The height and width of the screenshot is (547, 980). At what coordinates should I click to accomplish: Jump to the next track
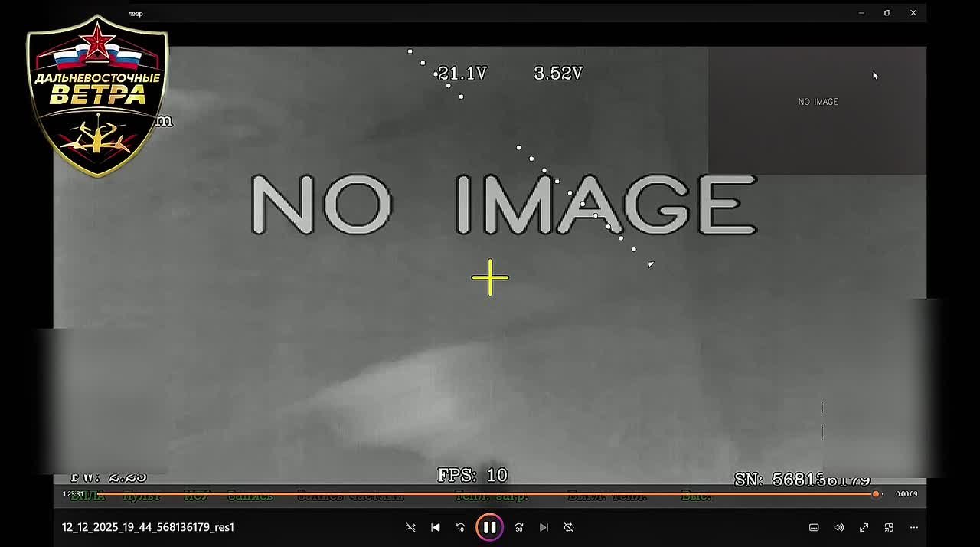click(x=544, y=527)
